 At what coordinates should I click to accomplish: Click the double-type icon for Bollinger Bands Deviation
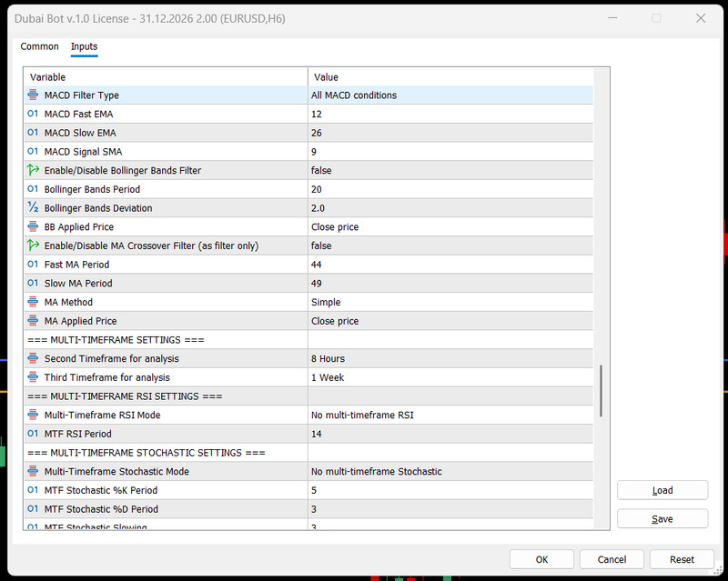click(33, 207)
